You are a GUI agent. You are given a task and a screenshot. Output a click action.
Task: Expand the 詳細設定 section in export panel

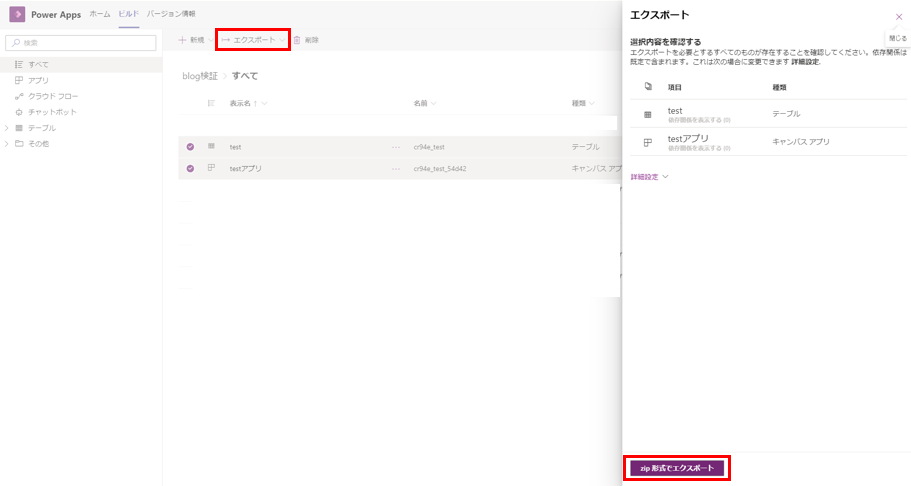[649, 177]
